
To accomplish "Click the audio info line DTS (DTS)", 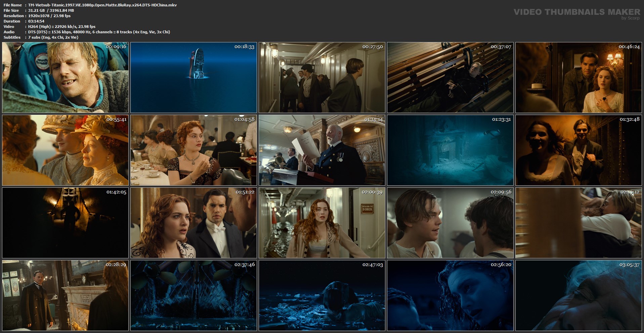I will click(x=99, y=32).
